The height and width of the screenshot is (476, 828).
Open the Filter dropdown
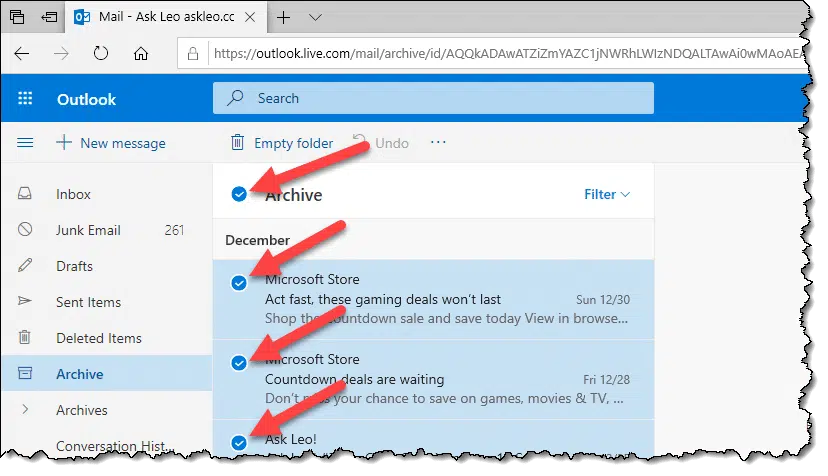coord(607,194)
